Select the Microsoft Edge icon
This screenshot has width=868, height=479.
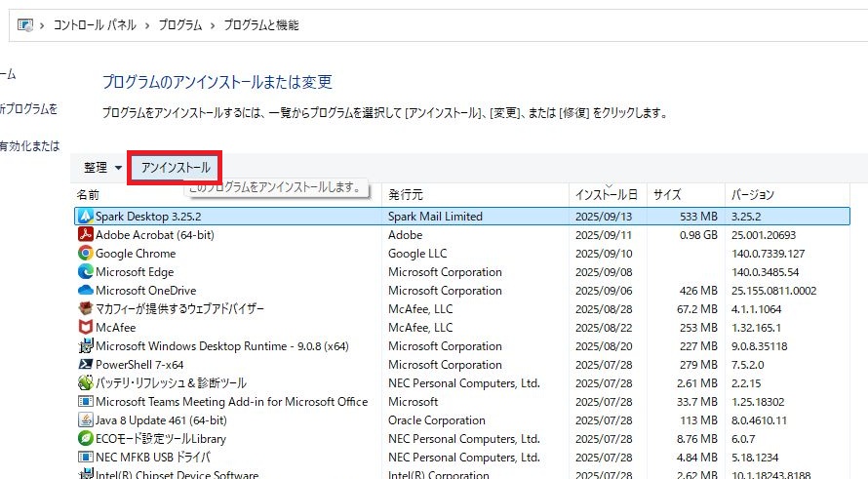pyautogui.click(x=85, y=272)
